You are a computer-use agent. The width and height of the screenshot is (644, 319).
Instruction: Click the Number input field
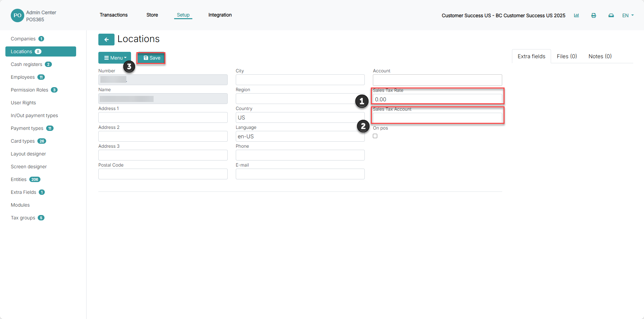(163, 80)
